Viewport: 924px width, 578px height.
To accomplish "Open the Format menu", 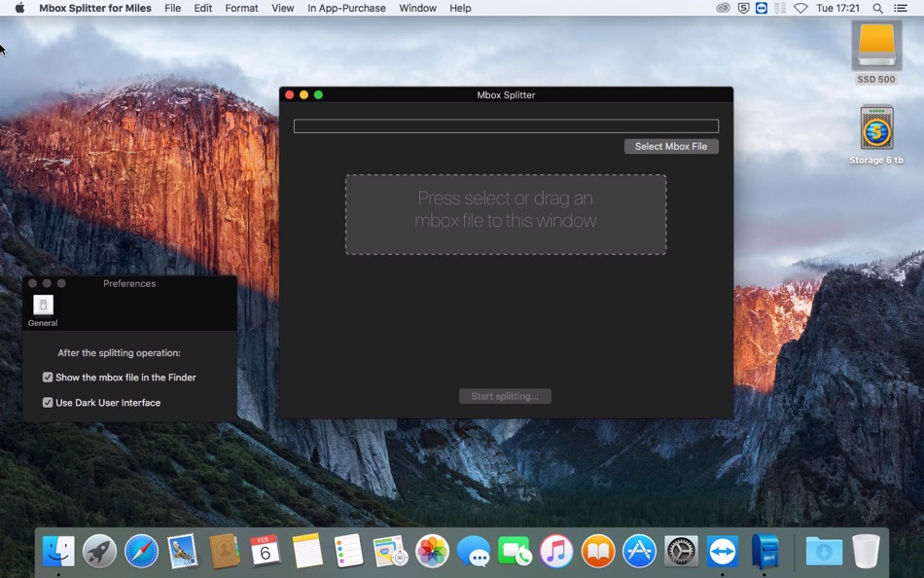I will click(241, 8).
